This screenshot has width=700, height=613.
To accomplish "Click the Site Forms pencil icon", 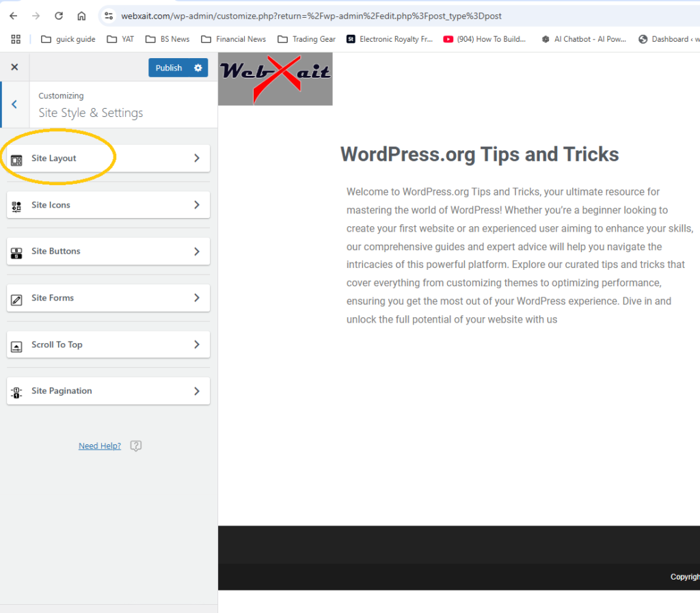I will (x=16, y=300).
